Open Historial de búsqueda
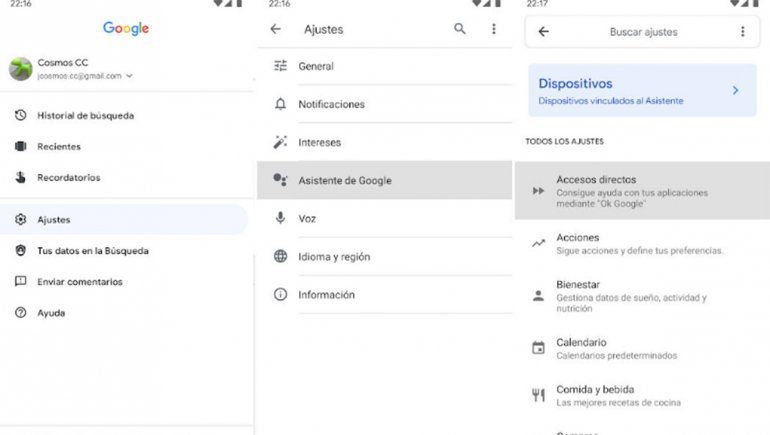The height and width of the screenshot is (435, 770). point(85,116)
